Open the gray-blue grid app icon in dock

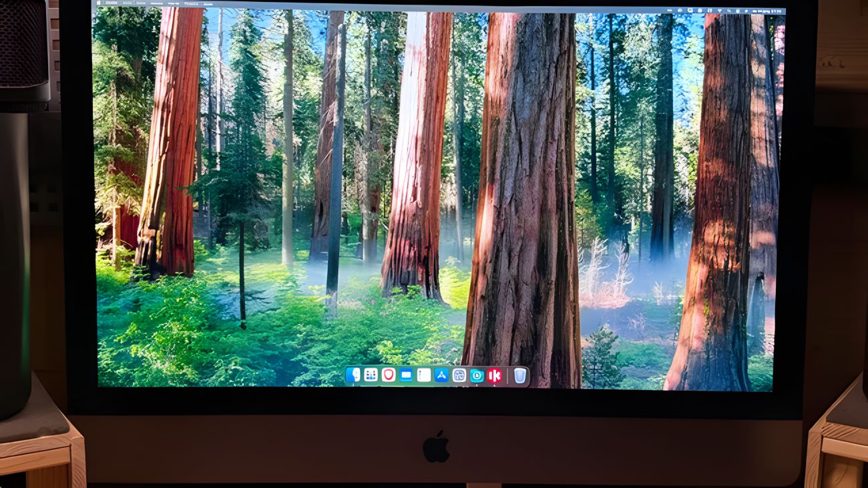(459, 375)
